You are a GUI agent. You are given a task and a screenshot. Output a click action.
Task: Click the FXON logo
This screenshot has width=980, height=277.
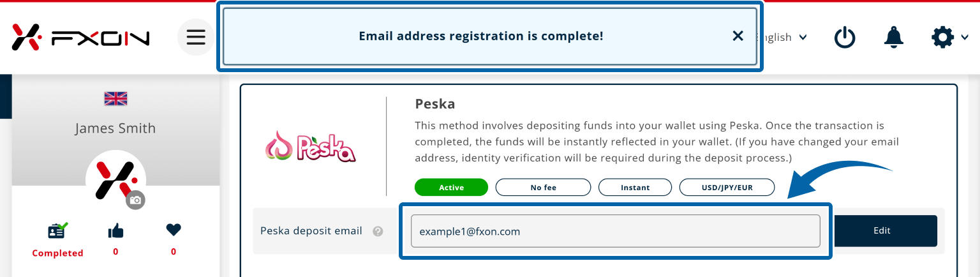[80, 38]
